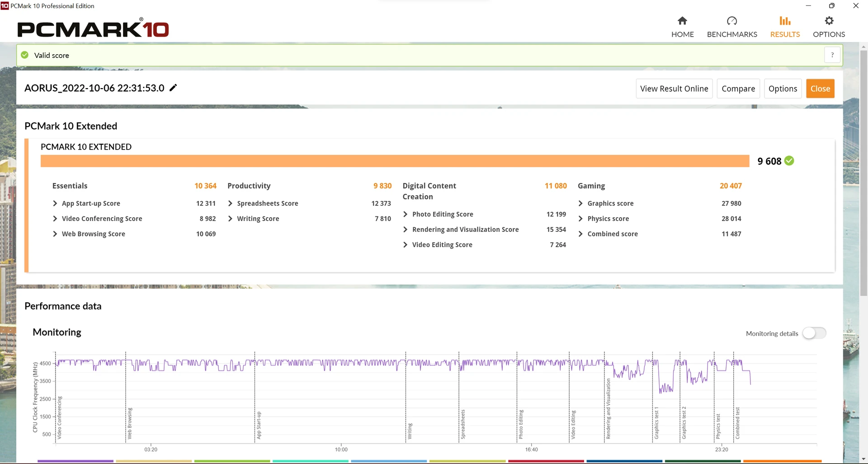868x464 pixels.
Task: Click the scrollbar down arrow
Action: click(x=863, y=459)
